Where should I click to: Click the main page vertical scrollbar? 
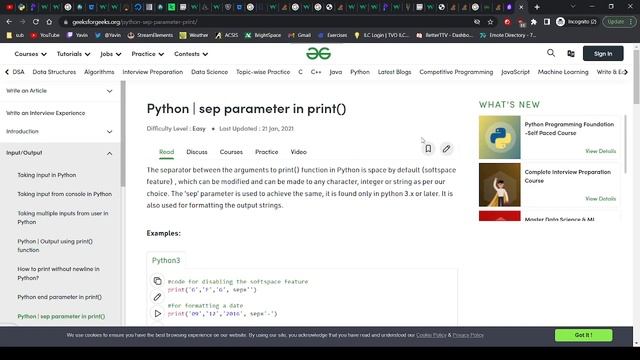[x=636, y=78]
